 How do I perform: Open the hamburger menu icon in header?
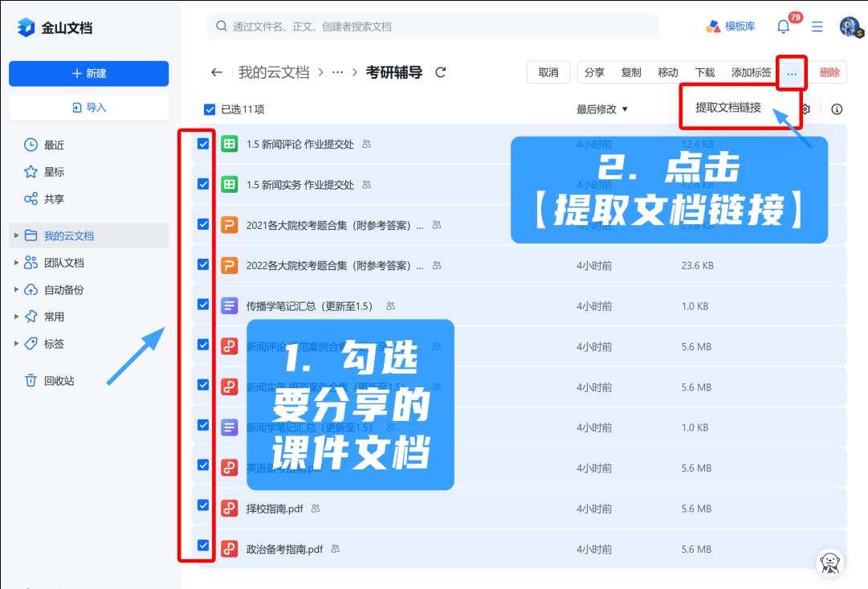817,27
